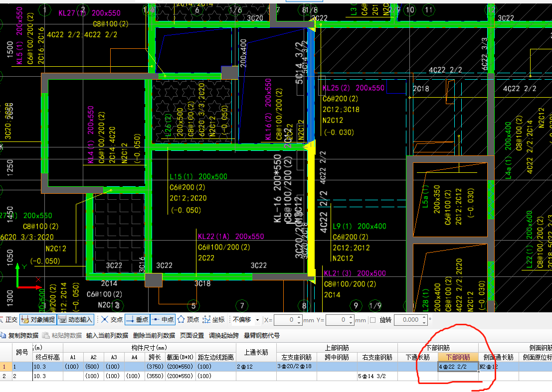Click 删除当前列数据 button
552x392 pixels.
[x=154, y=335]
